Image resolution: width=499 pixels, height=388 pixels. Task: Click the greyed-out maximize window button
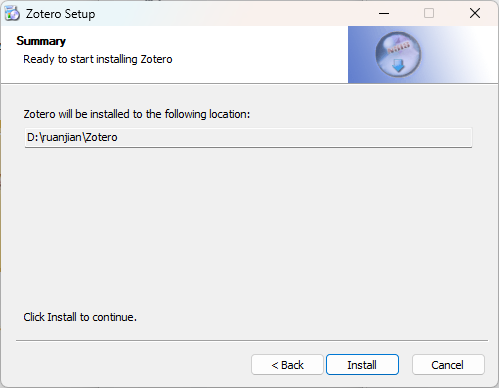429,13
